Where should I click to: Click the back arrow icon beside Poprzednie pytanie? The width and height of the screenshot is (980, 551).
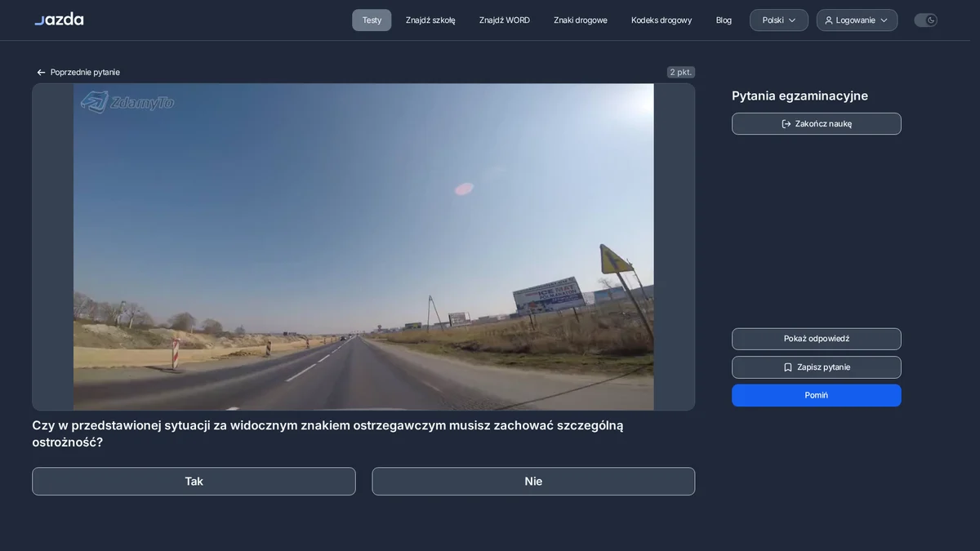tap(41, 73)
